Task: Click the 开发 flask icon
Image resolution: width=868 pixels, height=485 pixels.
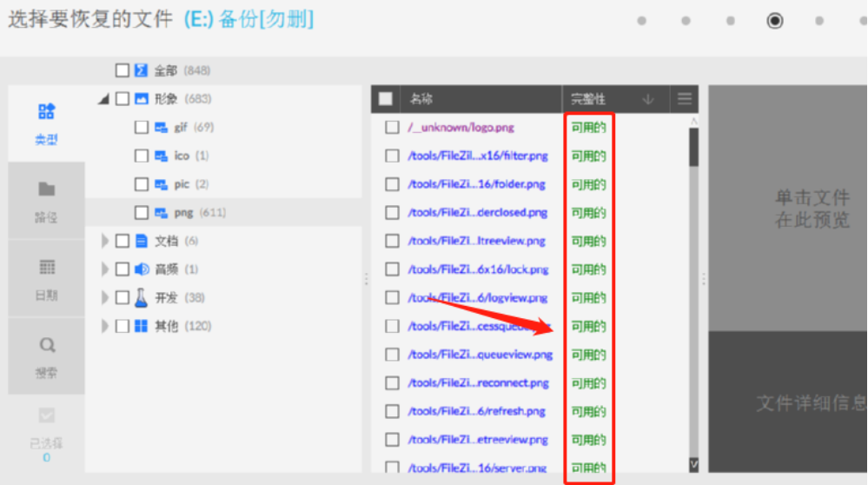Action: [141, 298]
